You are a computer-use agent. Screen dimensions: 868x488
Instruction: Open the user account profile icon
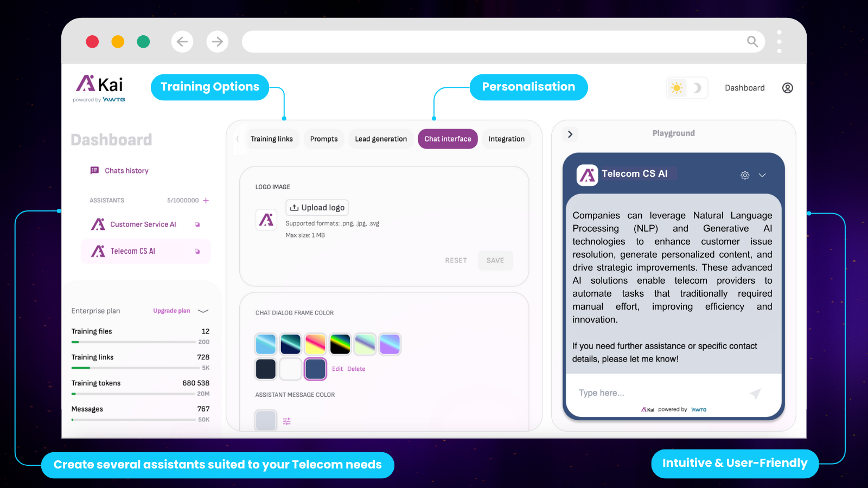pos(788,88)
